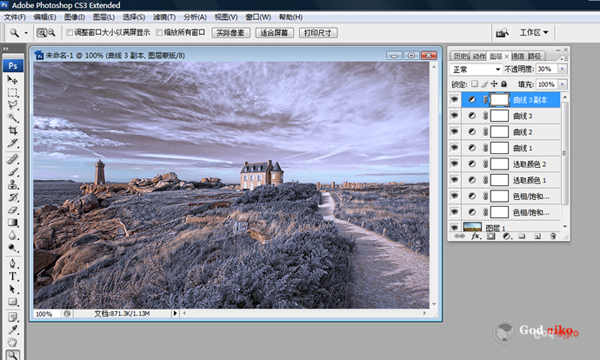The width and height of the screenshot is (600, 360).
Task: Open the fx layer style menu
Action: pyautogui.click(x=475, y=236)
